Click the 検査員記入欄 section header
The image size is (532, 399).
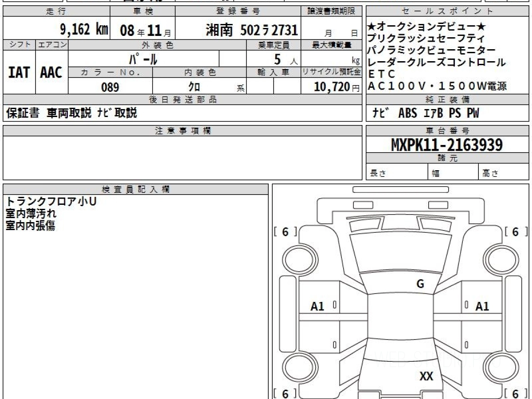135,189
